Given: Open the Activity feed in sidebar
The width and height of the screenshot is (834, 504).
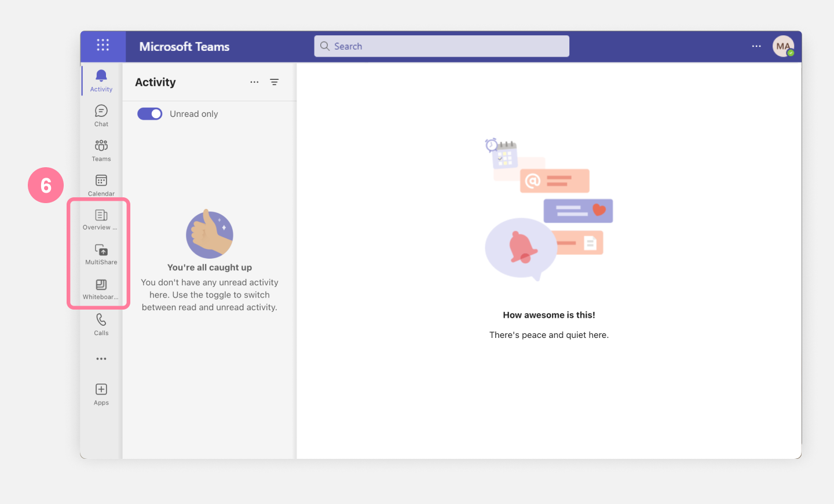Looking at the screenshot, I should [101, 80].
